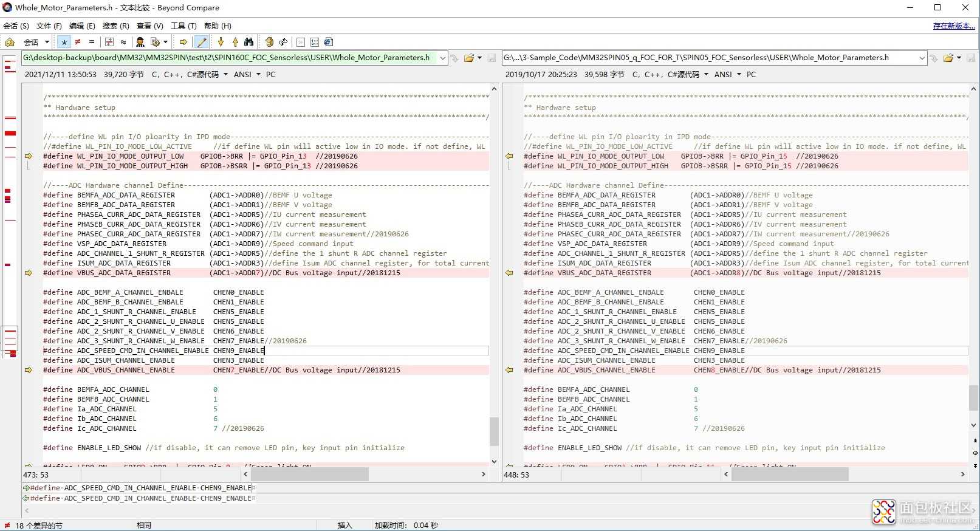This screenshot has width=980, height=531.
Task: Click the left pane scroll-up arrow
Action: point(494,89)
